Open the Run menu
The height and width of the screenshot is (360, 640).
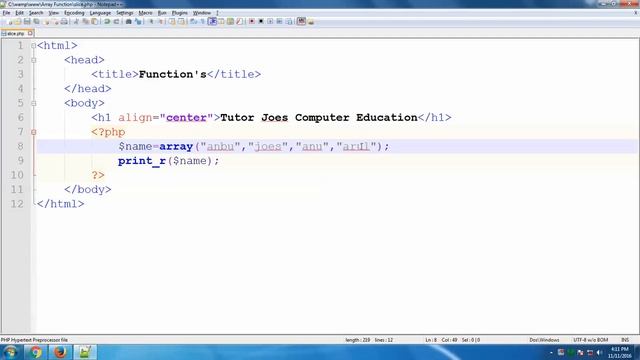click(x=162, y=13)
